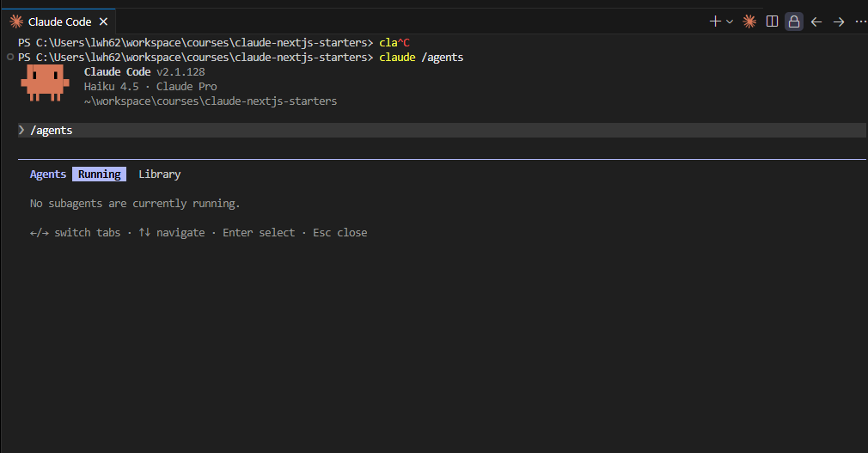
Task: Click the Claude pixel mascot logo
Action: 45,83
